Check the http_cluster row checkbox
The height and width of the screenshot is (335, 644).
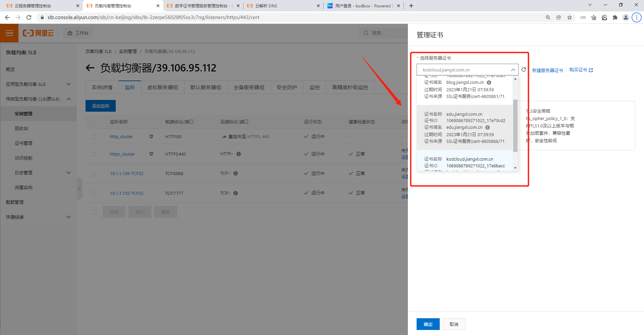coord(94,137)
